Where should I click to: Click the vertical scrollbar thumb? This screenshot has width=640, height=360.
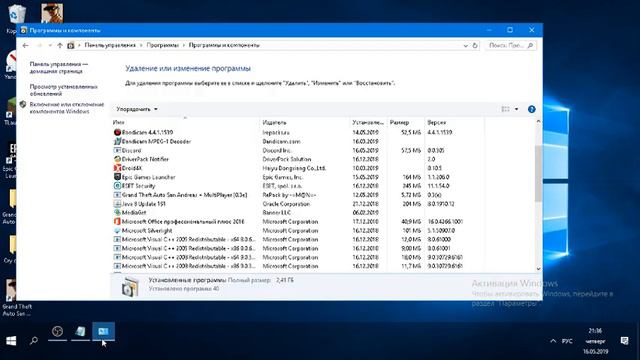point(538,173)
